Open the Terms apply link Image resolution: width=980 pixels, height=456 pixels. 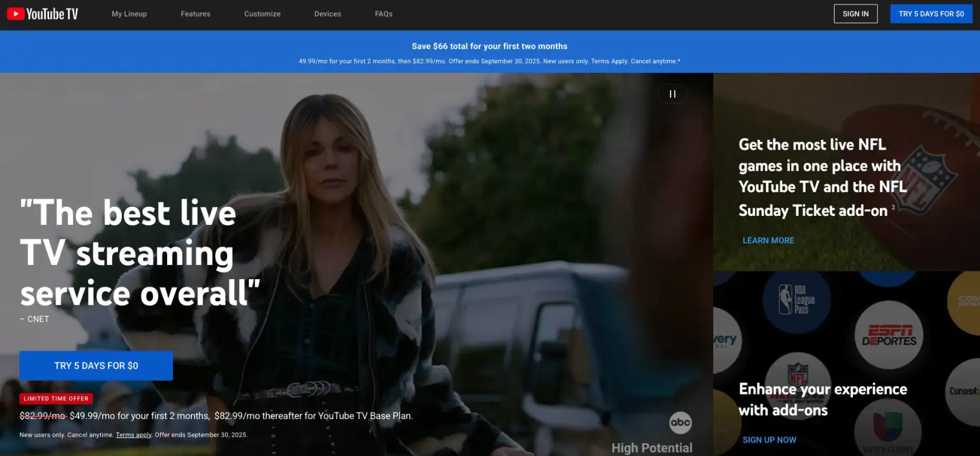(133, 435)
